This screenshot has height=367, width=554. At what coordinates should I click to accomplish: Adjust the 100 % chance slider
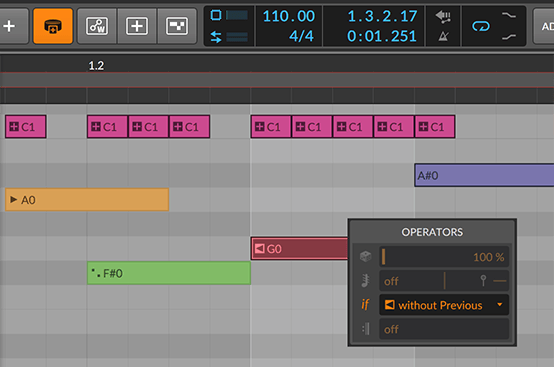(444, 256)
